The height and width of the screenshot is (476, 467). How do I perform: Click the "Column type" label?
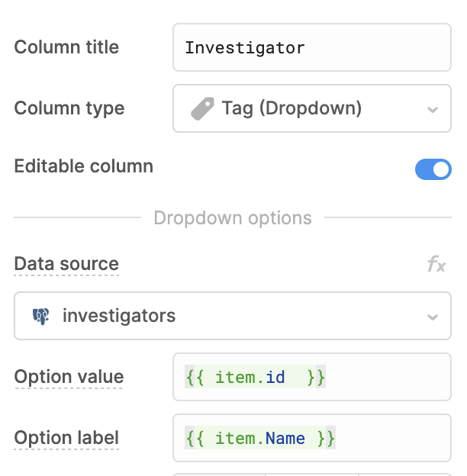(69, 108)
